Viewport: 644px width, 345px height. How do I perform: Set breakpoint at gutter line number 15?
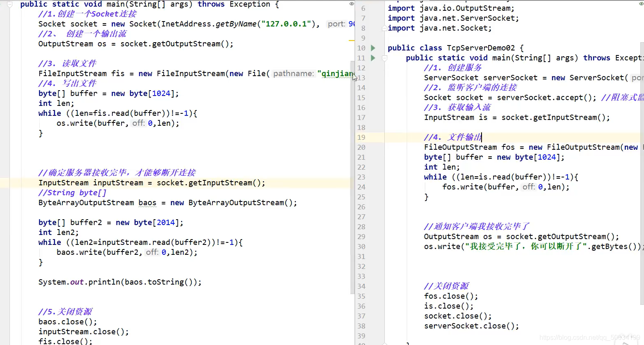(361, 98)
